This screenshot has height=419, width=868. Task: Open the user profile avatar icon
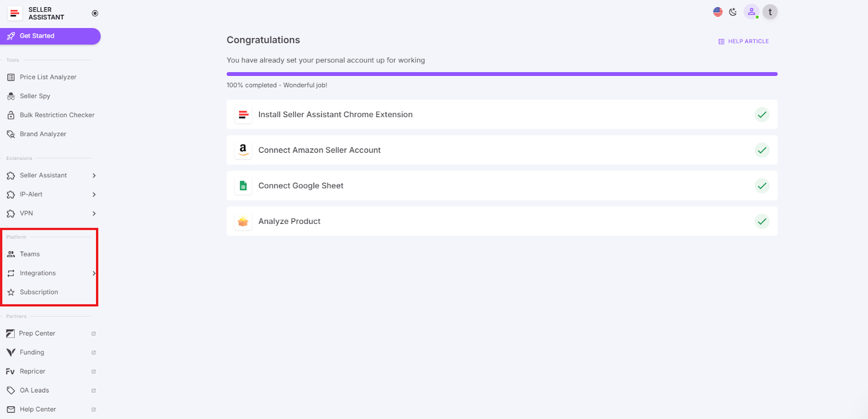click(x=751, y=12)
